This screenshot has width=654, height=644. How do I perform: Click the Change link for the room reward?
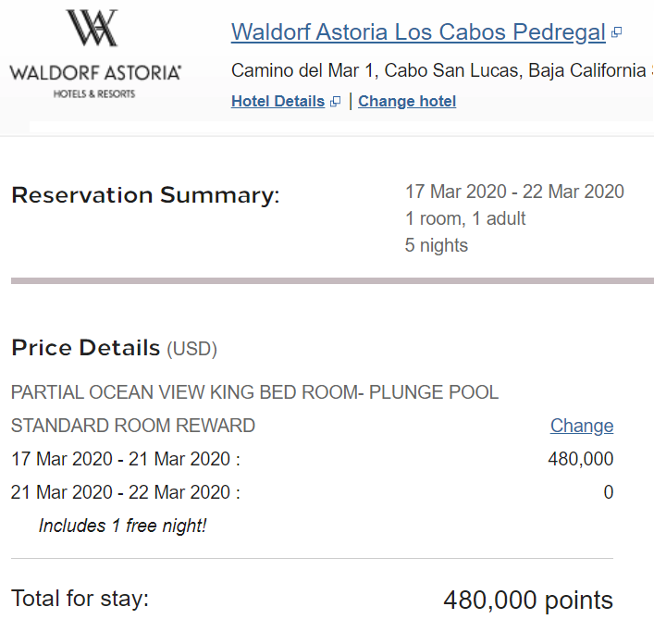pos(582,426)
